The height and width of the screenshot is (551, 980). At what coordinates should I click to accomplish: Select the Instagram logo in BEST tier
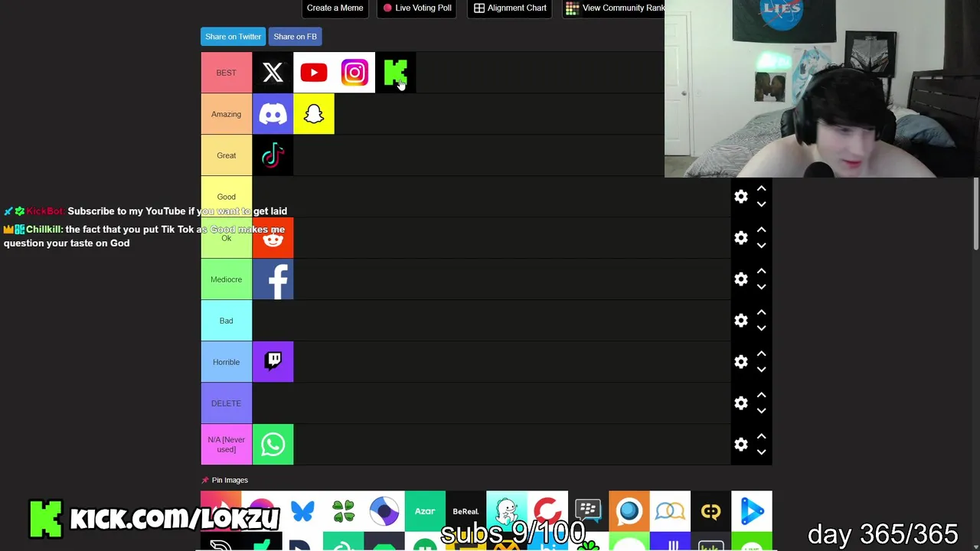coord(354,73)
